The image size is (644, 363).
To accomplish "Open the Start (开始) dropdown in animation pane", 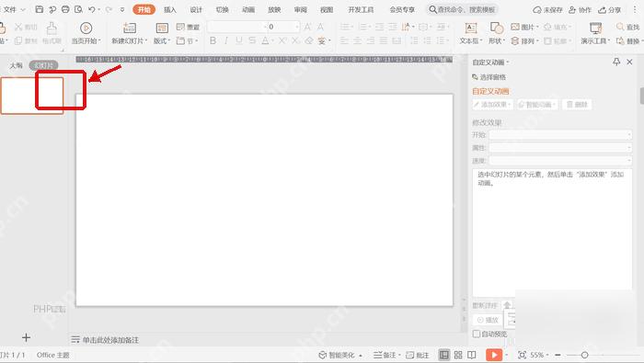I will (560, 134).
